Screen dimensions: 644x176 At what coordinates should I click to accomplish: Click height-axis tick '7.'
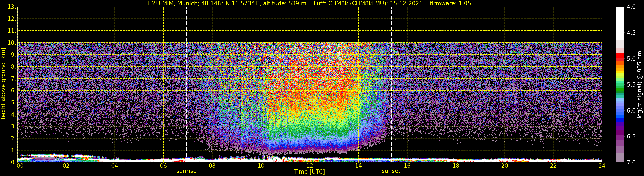coord(13,79)
